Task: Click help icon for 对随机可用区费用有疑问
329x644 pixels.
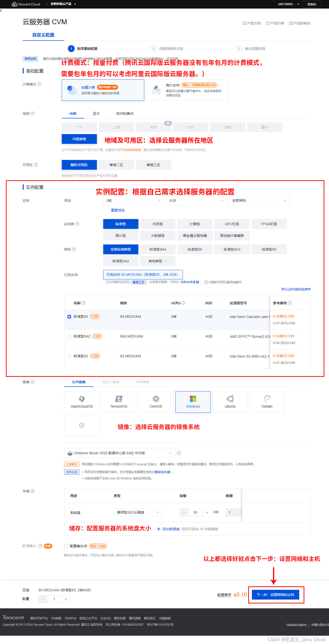Action: click(206, 282)
